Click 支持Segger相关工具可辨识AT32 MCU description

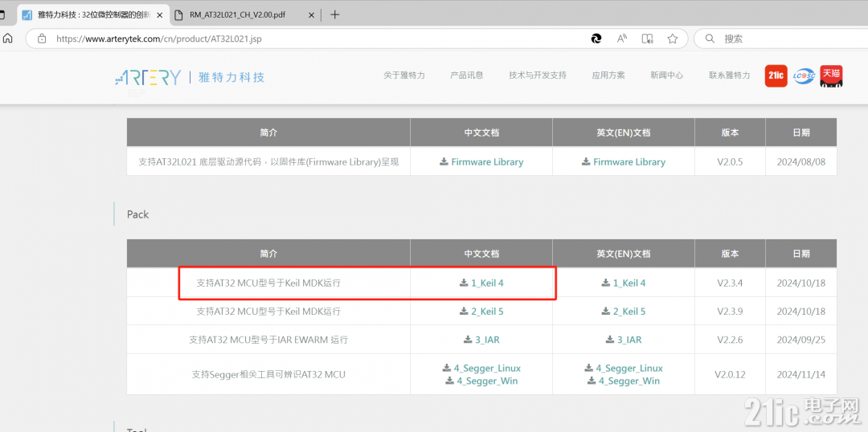[x=268, y=374]
